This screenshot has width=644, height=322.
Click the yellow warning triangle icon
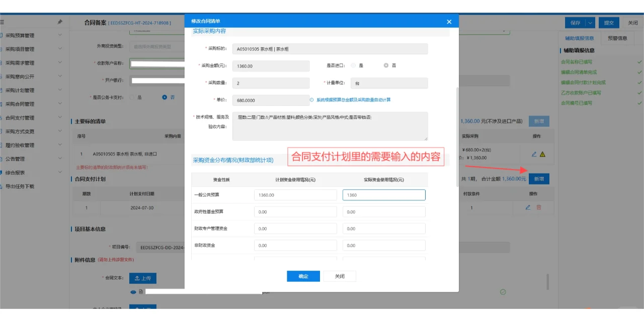pos(542,154)
